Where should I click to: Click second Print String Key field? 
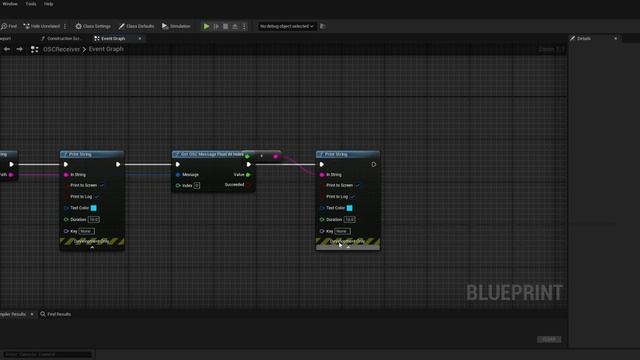342,231
